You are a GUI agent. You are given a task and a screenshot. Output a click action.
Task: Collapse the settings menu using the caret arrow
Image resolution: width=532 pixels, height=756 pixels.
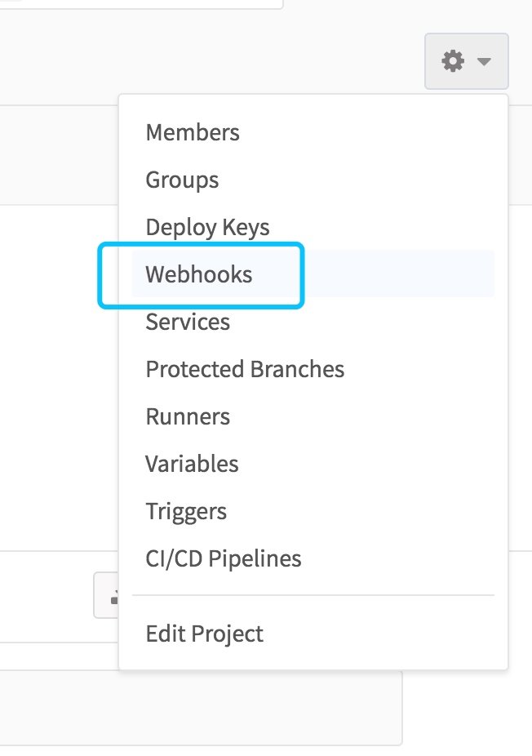484,62
